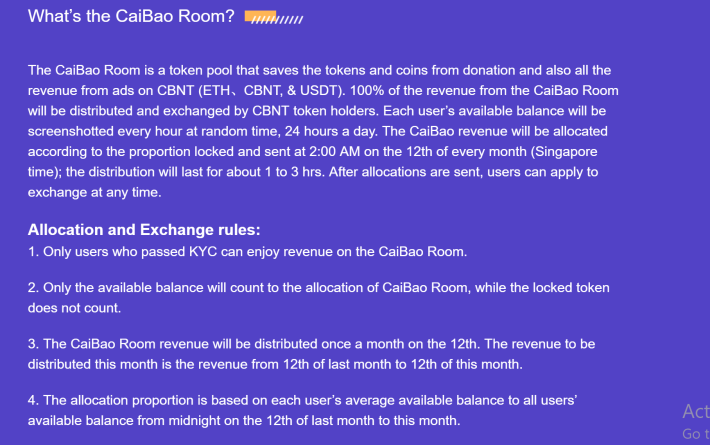Click the "What's the CaiBao Room?" heading
The image size is (710, 445).
click(x=131, y=16)
